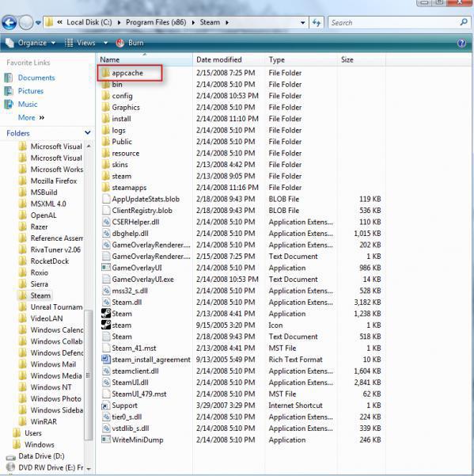Screen dimensions: 474x476
Task: Click the search magnifier icon
Action: pos(464,22)
